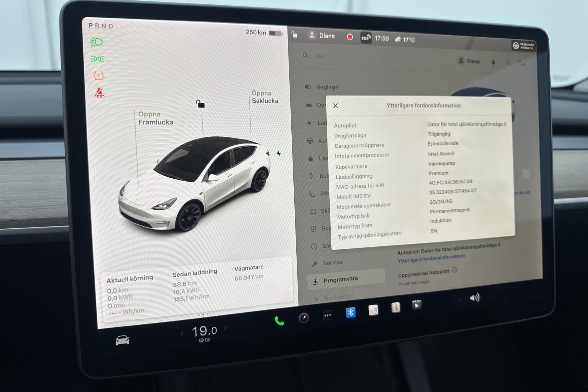The height and width of the screenshot is (392, 588).
Task: Toggle the lock icon in status bar
Action: coord(294,35)
